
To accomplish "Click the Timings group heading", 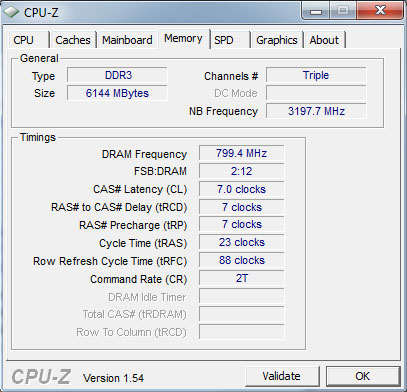I will 38,137.
